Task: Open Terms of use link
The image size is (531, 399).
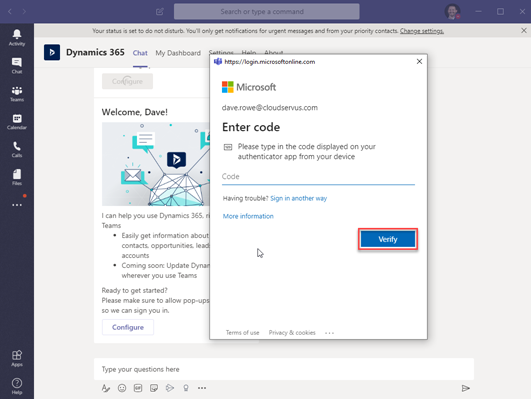Action: 242,333
